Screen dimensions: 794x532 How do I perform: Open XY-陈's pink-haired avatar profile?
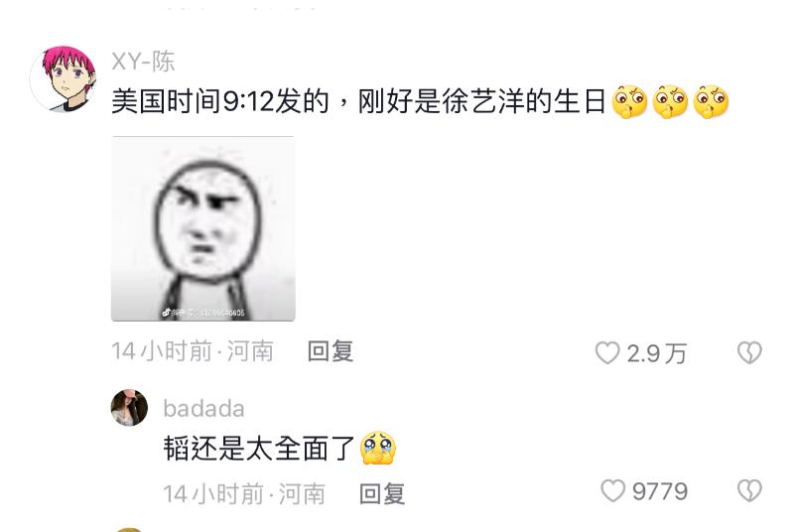click(x=64, y=78)
